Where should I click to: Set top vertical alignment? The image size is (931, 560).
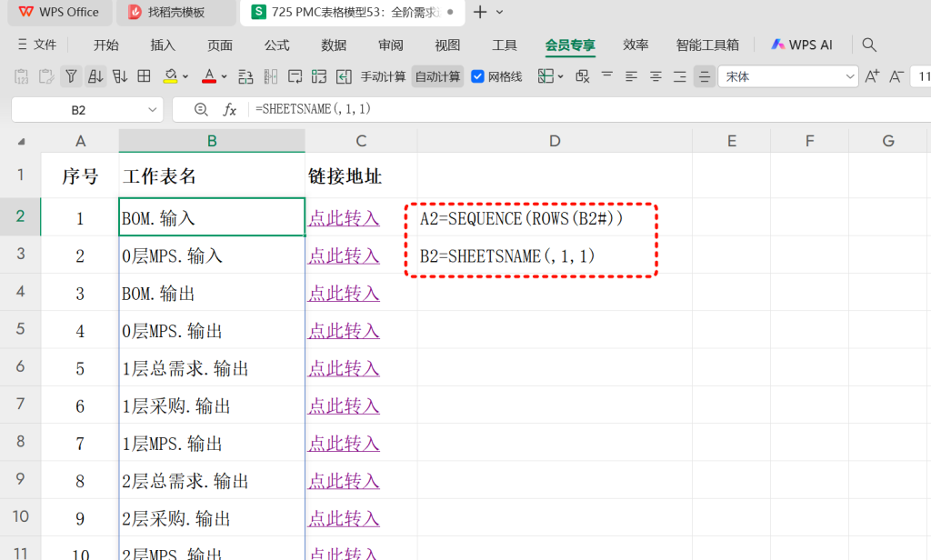[606, 75]
